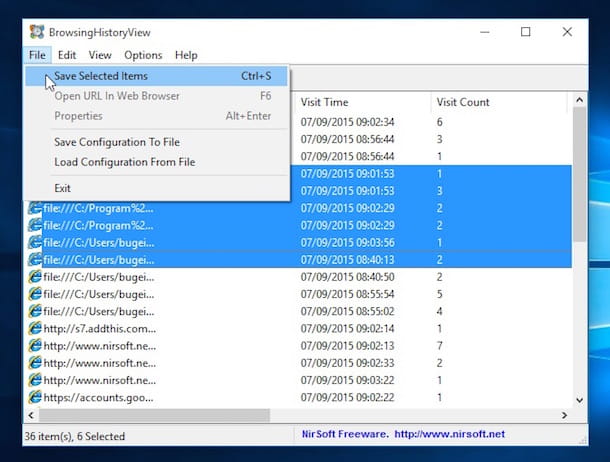Image resolution: width=610 pixels, height=462 pixels.
Task: Open the View menu
Action: [100, 55]
